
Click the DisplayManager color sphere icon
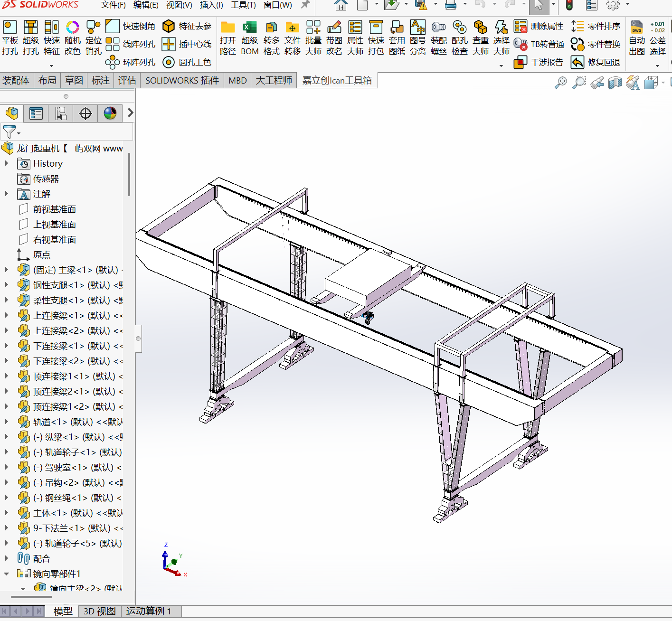tap(110, 113)
